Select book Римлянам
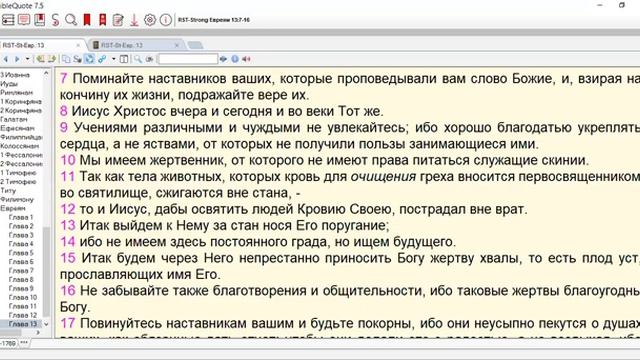The height and width of the screenshot is (360, 640). coord(16,93)
